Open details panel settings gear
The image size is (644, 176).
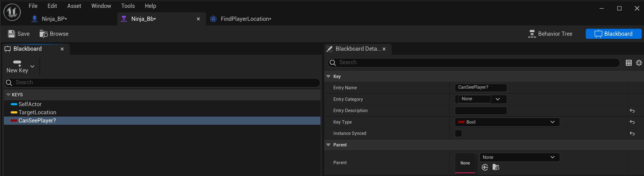click(639, 63)
